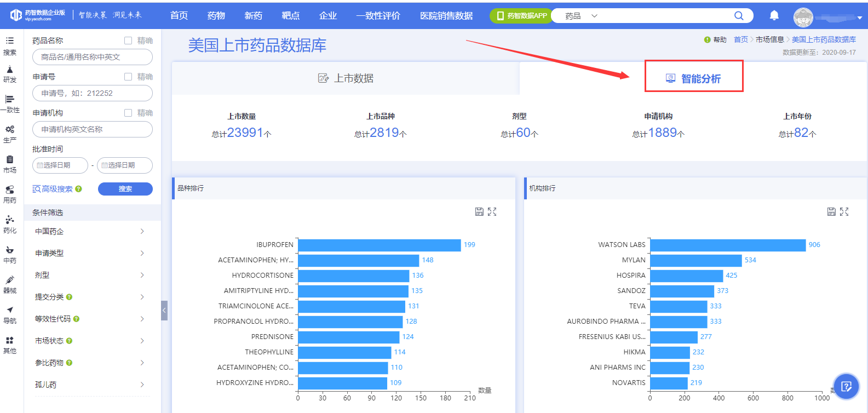Open 医院销售数据 in top navigation
Viewport: 868px width, 413px height.
coord(446,15)
